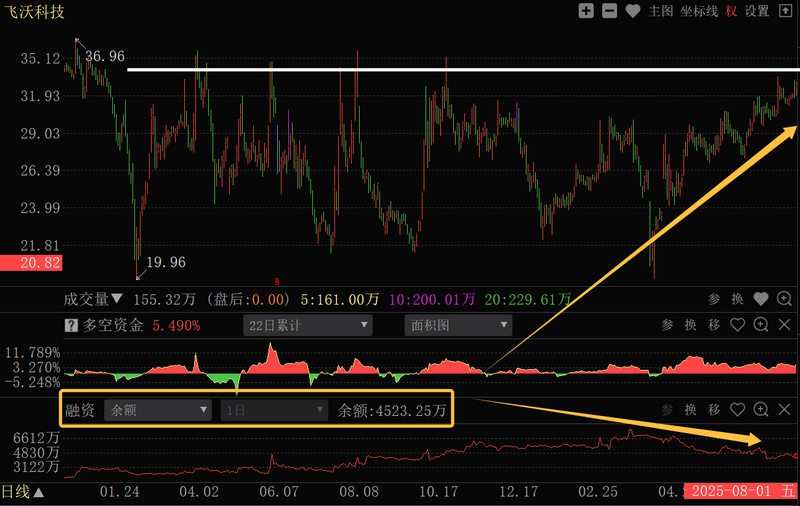Favorite the 成交量 indicator with heart icon
800x506 pixels.
pyautogui.click(x=761, y=298)
